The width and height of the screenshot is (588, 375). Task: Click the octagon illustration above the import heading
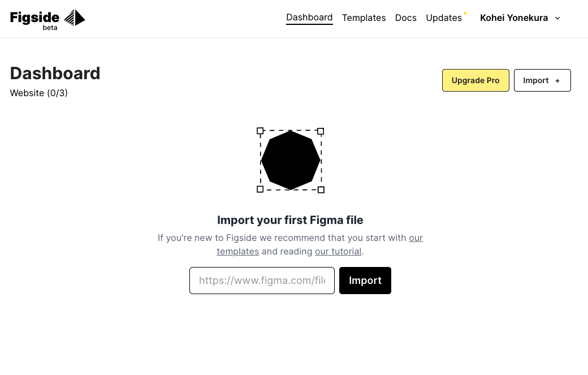290,160
